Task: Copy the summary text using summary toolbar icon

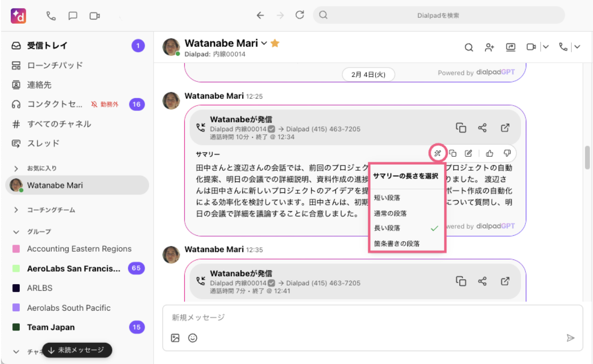Action: coord(453,153)
